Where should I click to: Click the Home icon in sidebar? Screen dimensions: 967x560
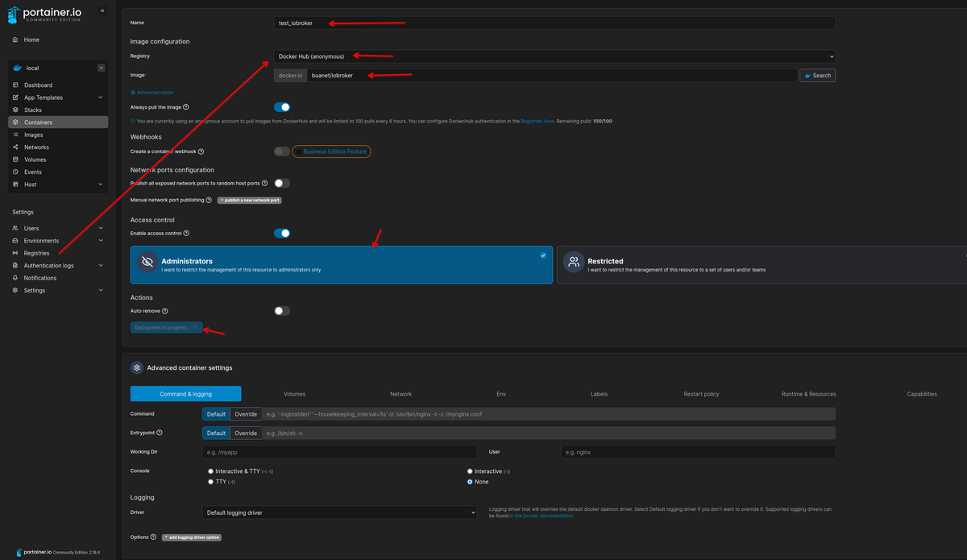(16, 39)
